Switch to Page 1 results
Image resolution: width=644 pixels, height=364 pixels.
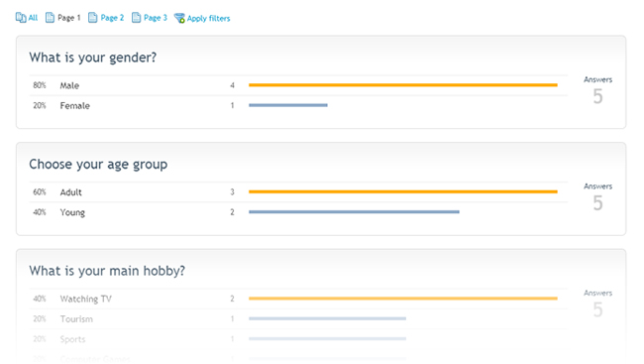click(x=69, y=18)
